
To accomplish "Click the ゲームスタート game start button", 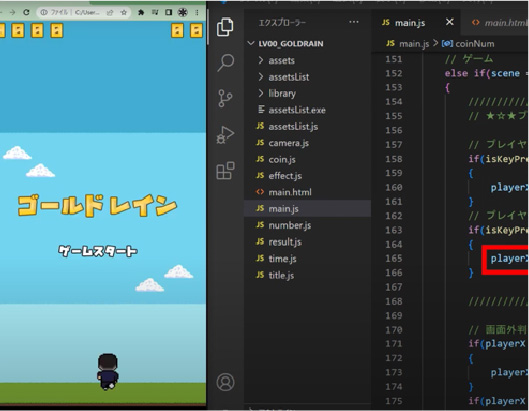I will click(98, 251).
